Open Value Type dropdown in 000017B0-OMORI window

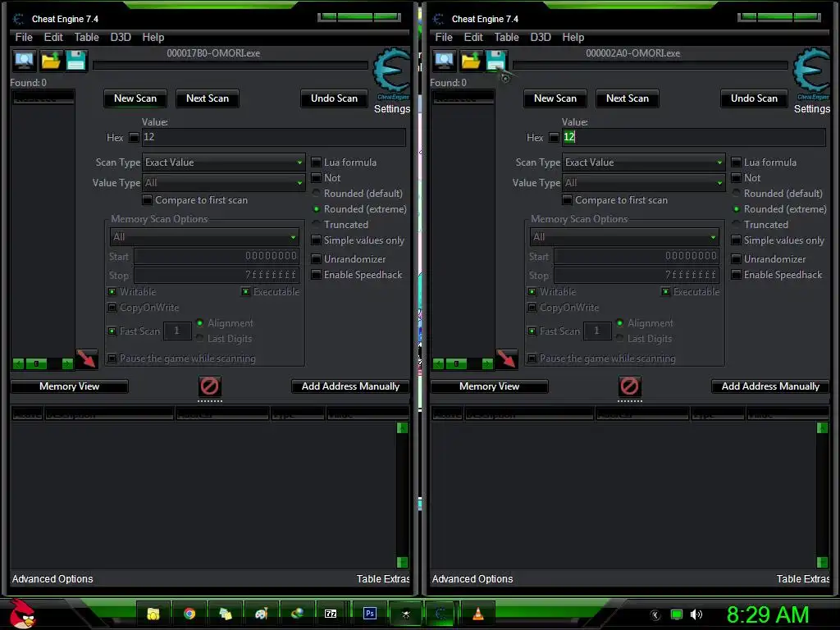[223, 183]
